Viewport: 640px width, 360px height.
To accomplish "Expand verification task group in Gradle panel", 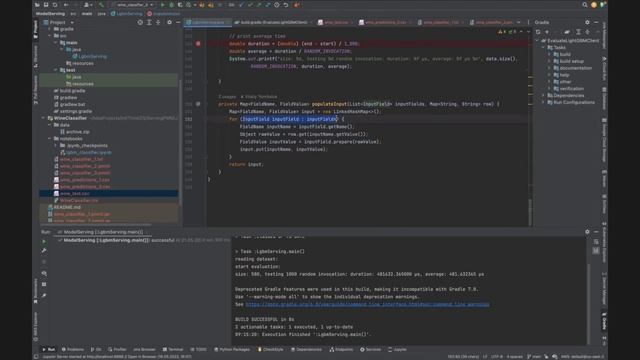I will coord(549,89).
